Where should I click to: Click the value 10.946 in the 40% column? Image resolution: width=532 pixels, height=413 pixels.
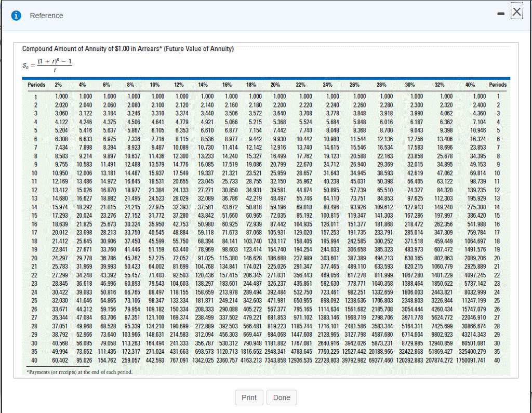pos(478,130)
